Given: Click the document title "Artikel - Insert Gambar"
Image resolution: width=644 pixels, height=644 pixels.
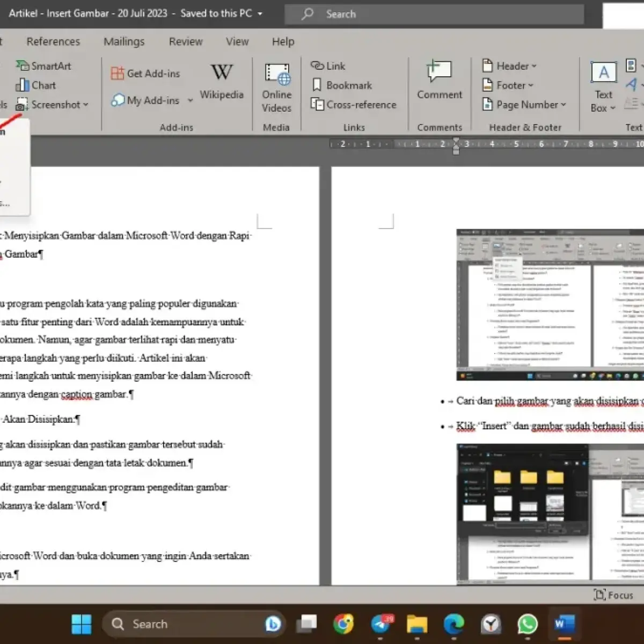Looking at the screenshot, I should coord(58,13).
